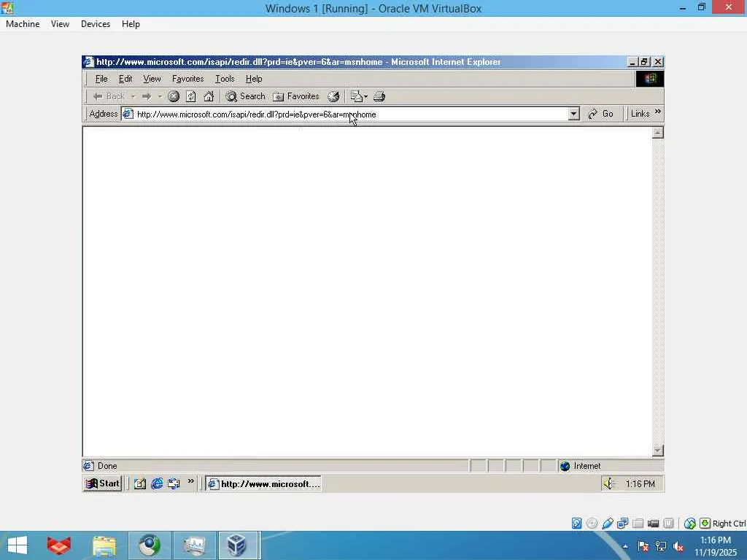Expand the Links toolbar chevron
This screenshot has width=747, height=560.
click(x=658, y=112)
